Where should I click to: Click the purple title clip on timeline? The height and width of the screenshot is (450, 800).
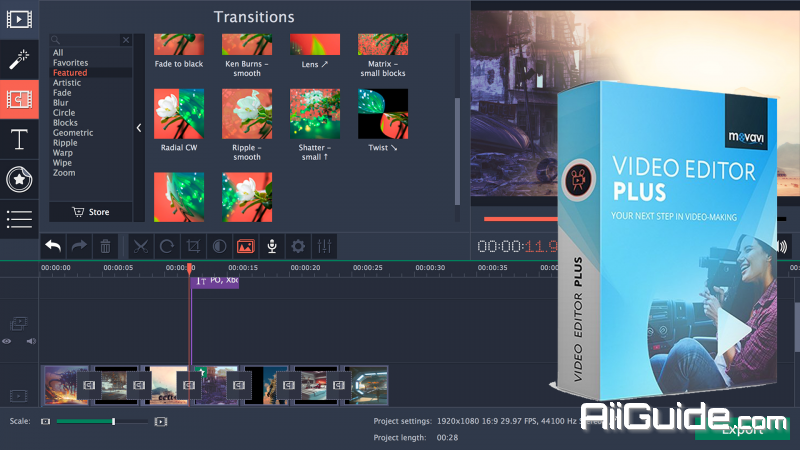click(x=215, y=281)
